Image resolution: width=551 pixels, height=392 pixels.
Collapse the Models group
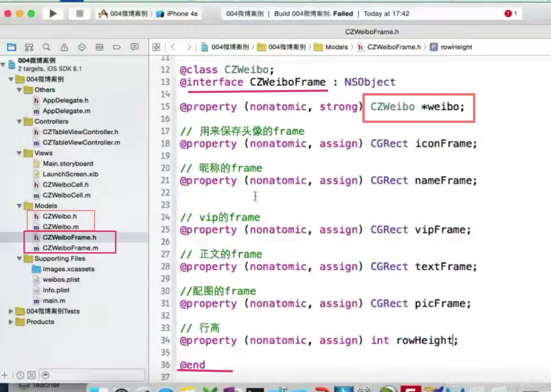tap(19, 206)
